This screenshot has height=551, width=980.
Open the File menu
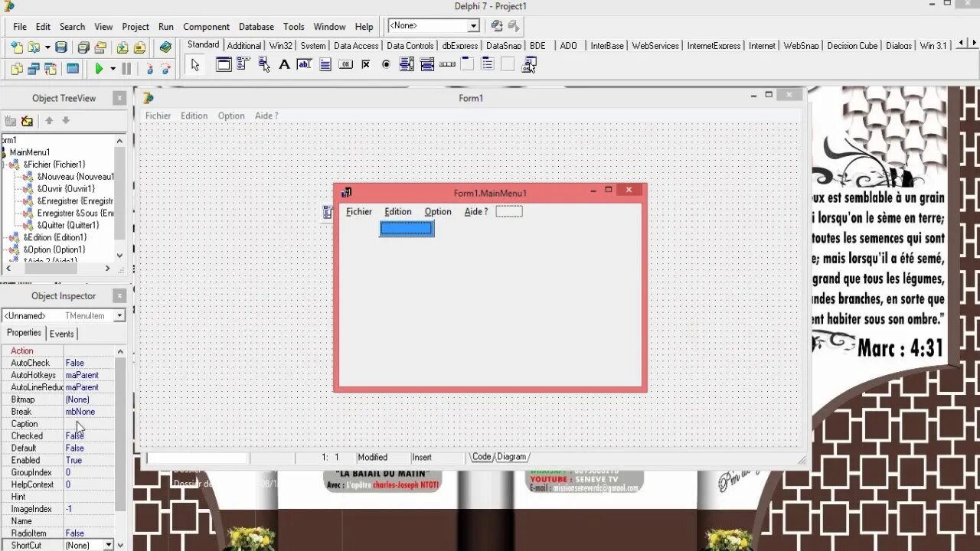point(20,27)
